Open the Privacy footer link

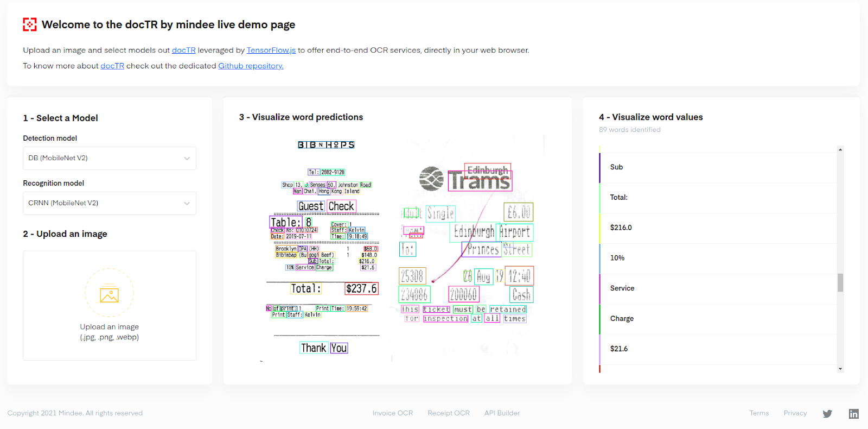click(x=795, y=413)
